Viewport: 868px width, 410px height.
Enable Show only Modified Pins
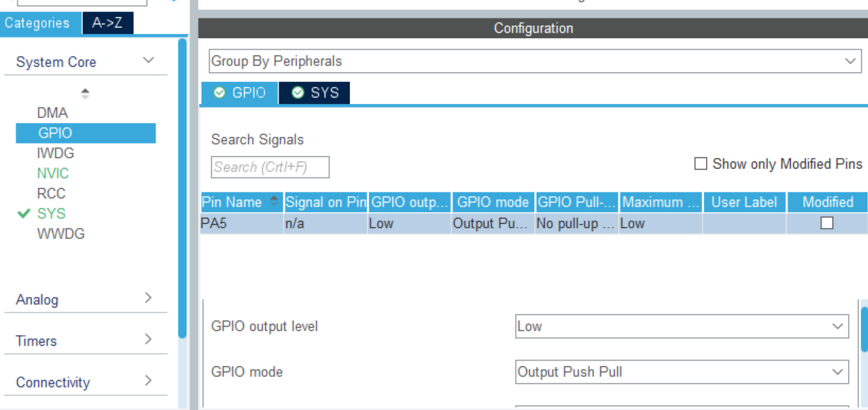700,163
